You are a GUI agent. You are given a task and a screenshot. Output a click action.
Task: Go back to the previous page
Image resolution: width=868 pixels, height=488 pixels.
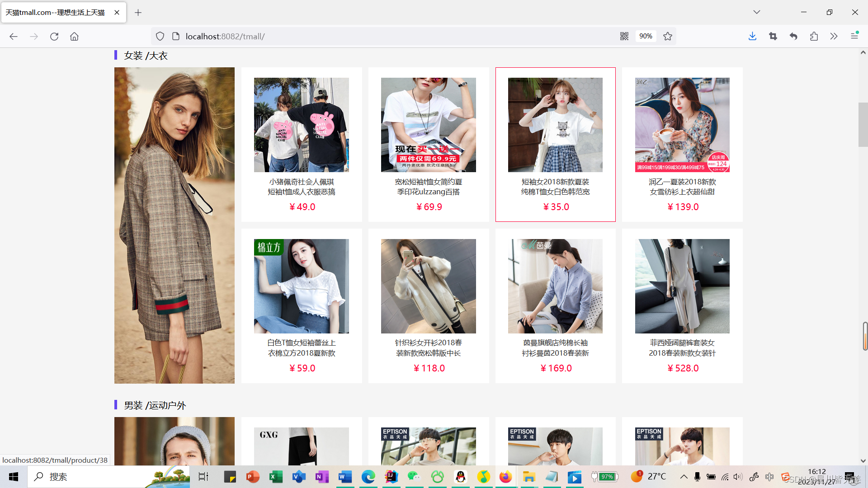[x=14, y=36]
